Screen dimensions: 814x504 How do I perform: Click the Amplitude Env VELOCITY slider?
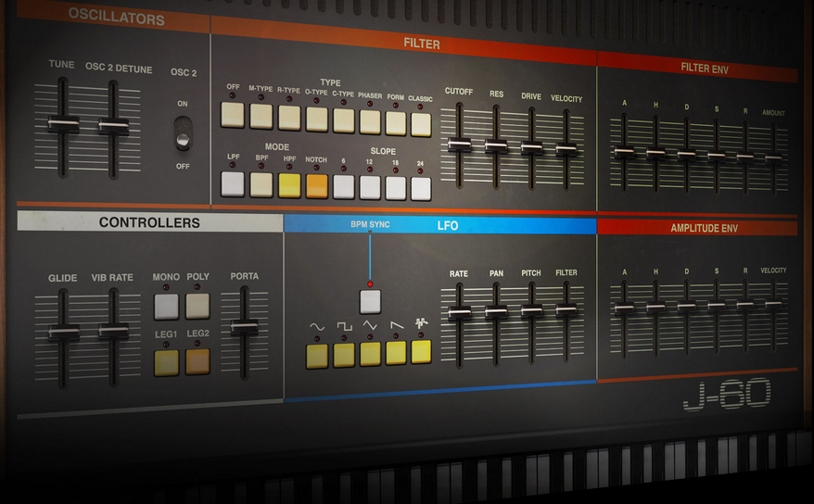click(773, 303)
